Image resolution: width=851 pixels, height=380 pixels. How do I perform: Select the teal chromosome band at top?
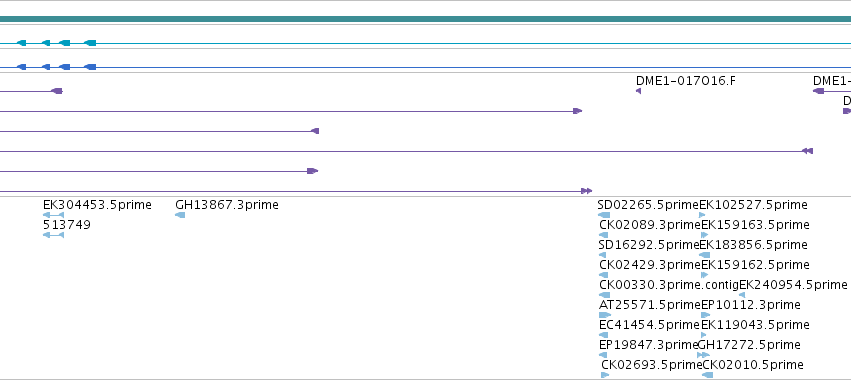426,19
